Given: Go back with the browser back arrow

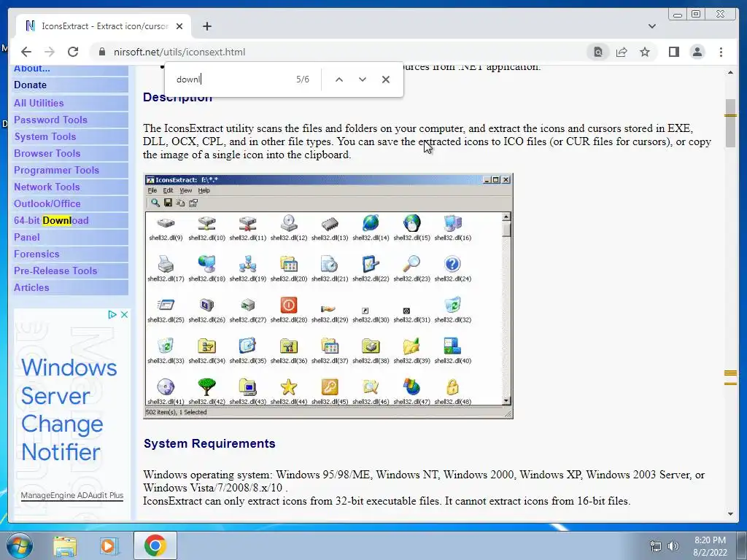Looking at the screenshot, I should (x=26, y=52).
